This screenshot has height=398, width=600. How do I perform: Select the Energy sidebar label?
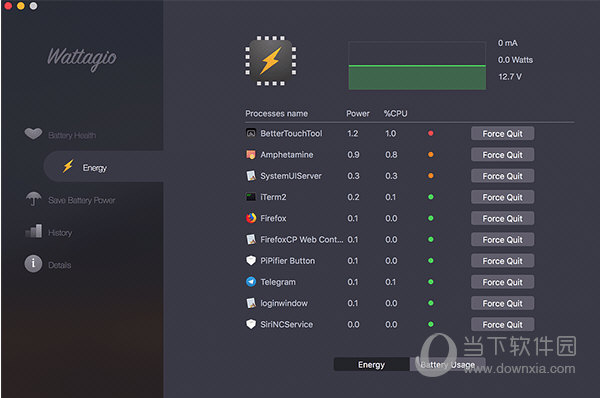point(95,168)
